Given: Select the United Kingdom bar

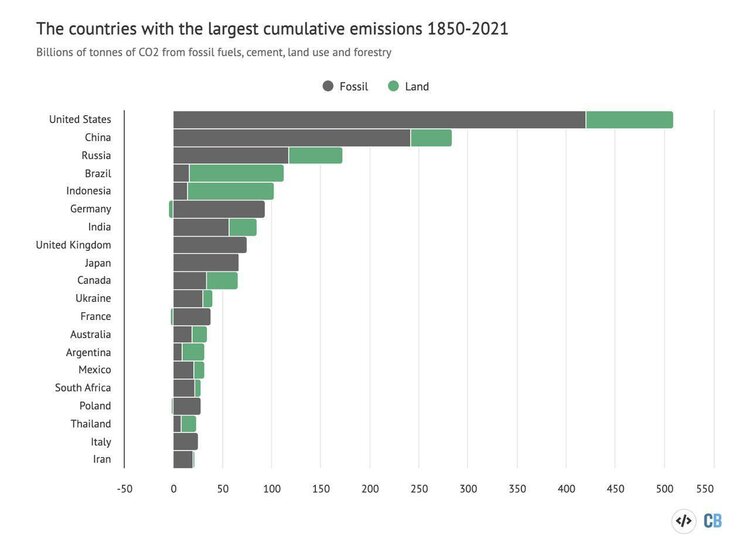Looking at the screenshot, I should pos(210,245).
